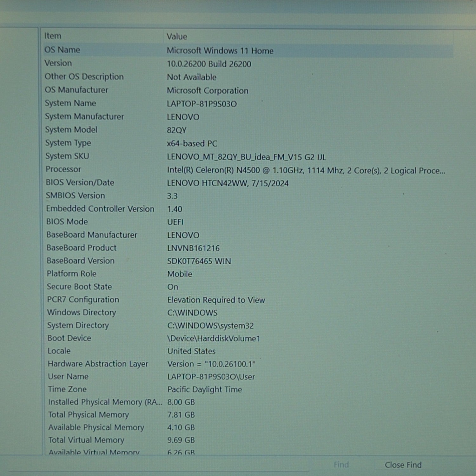Select the System Name row

248,103
